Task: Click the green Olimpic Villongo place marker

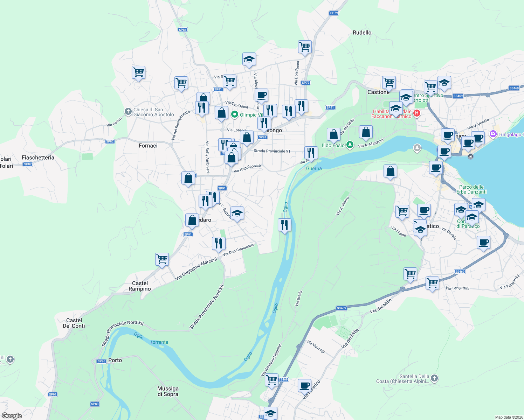Action: pyautogui.click(x=234, y=114)
